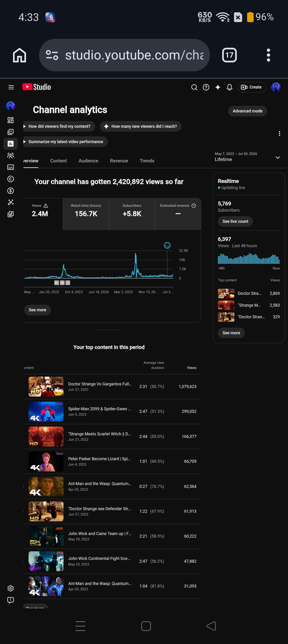Open Content sidebar icon
The image size is (288, 644).
coord(10,132)
